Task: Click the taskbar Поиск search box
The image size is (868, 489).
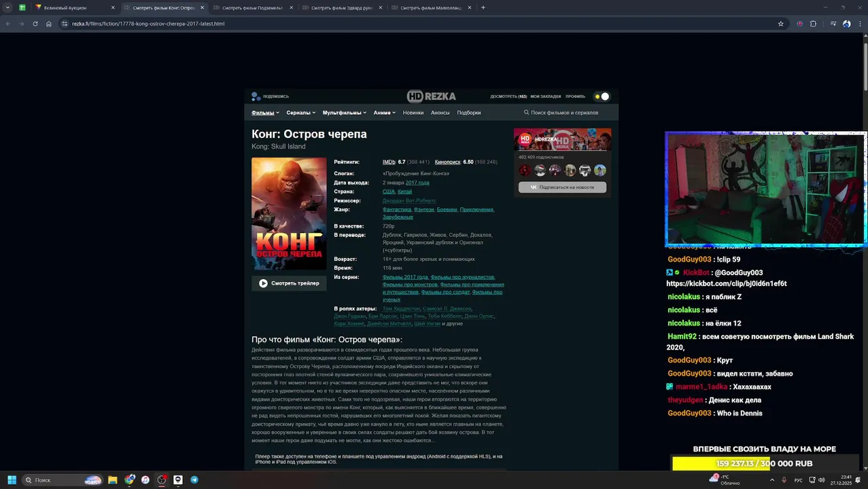Action: point(62,480)
